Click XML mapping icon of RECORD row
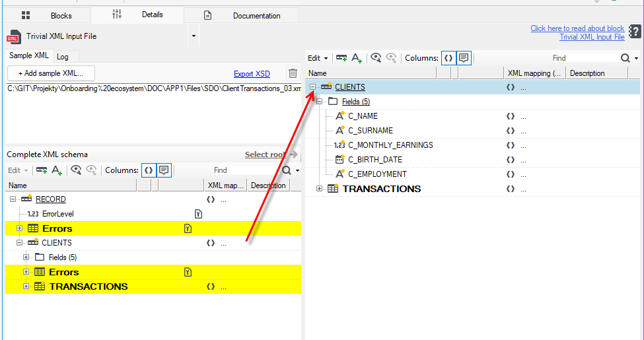The image size is (644, 340). pyautogui.click(x=211, y=199)
